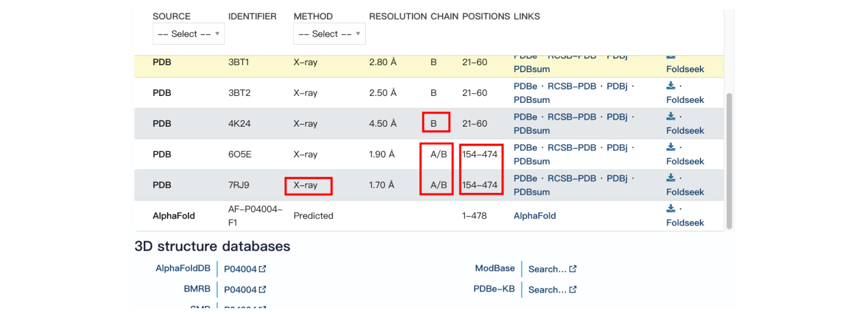Open the SOURCE select dropdown
This screenshot has height=314, width=868.
point(188,34)
